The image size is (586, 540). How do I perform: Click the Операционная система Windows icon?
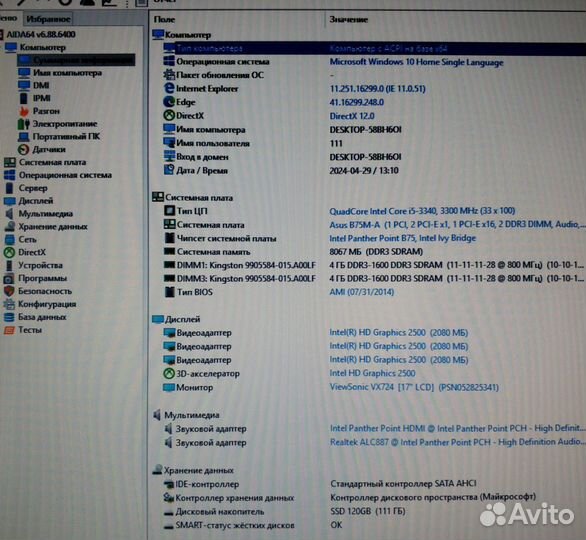click(x=10, y=175)
